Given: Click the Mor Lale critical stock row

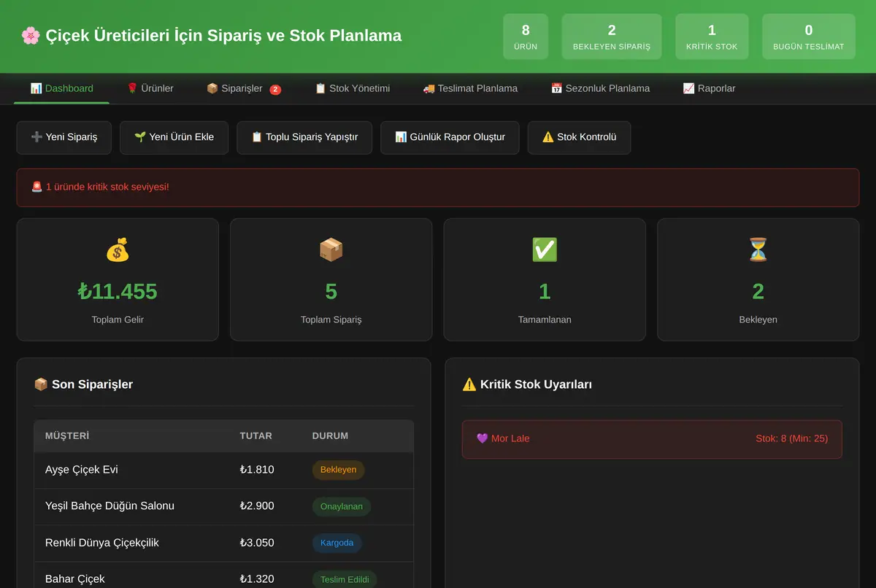Looking at the screenshot, I should 652,439.
